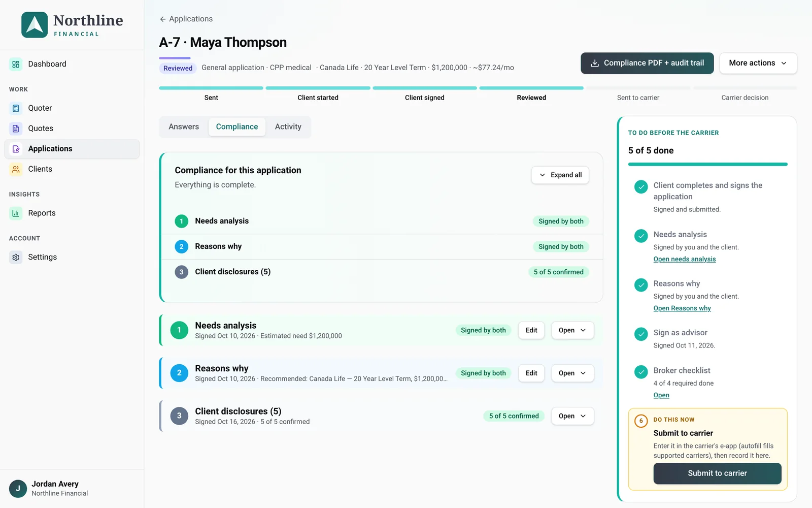
Task: Download Compliance PDF + audit trail
Action: click(647, 63)
